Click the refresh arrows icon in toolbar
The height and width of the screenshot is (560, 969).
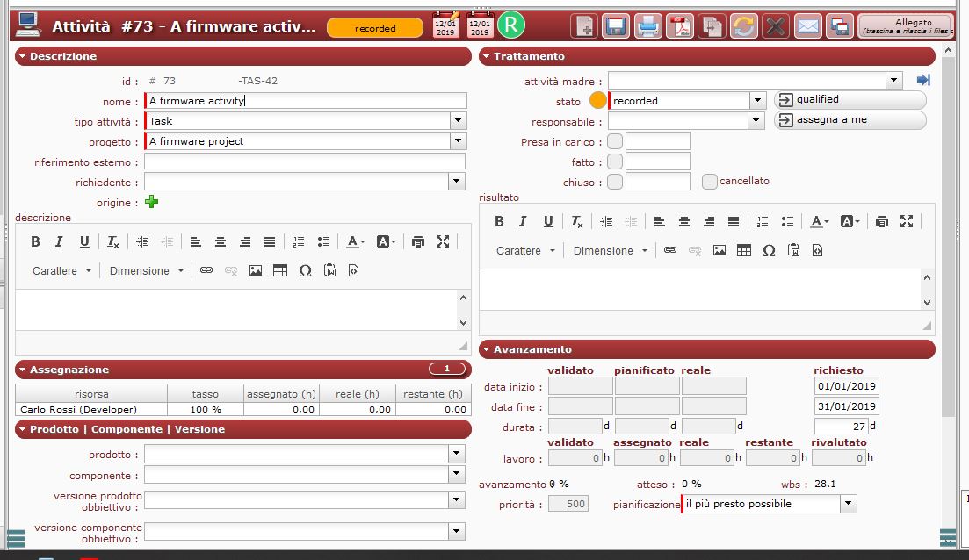743,26
